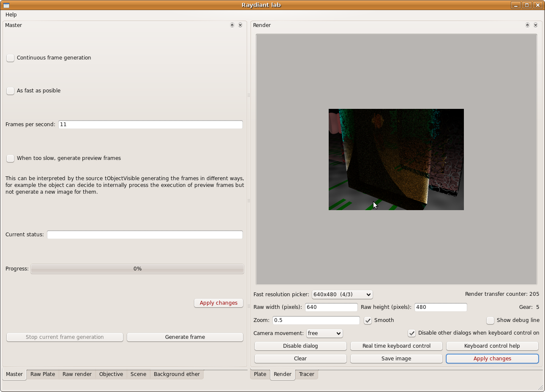Float the Render dock panel
This screenshot has width=545, height=392.
pos(527,25)
